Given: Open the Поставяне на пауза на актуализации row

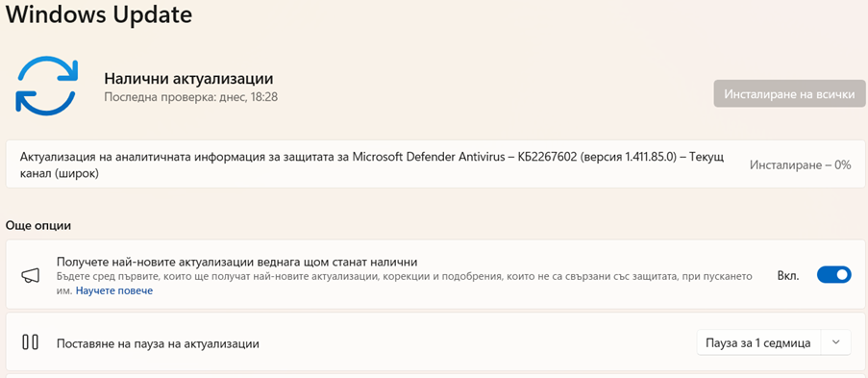Looking at the screenshot, I should [434, 343].
